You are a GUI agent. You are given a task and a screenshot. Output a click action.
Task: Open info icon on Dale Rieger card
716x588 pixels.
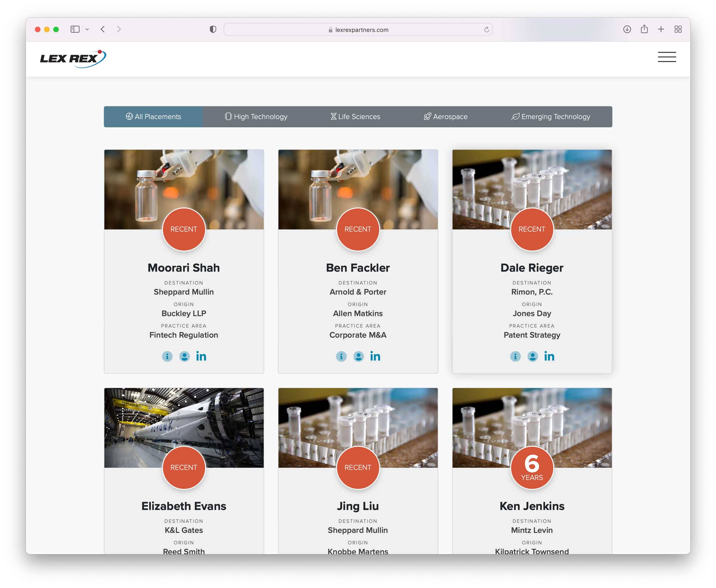(515, 356)
